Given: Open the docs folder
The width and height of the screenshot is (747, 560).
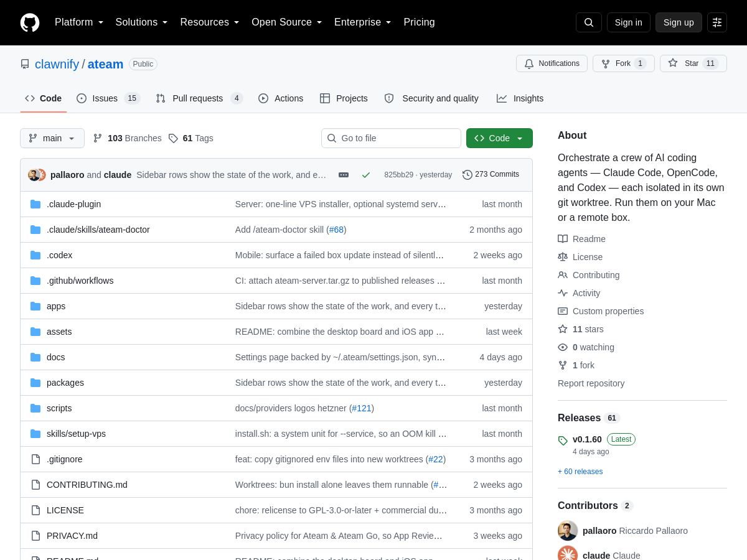Looking at the screenshot, I should (56, 357).
